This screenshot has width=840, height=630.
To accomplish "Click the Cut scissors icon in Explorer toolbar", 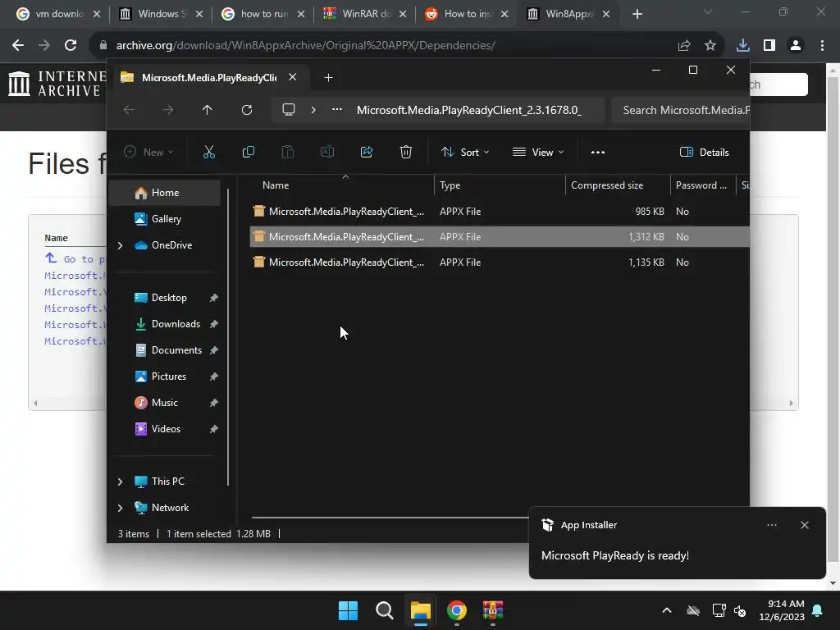I will (209, 152).
